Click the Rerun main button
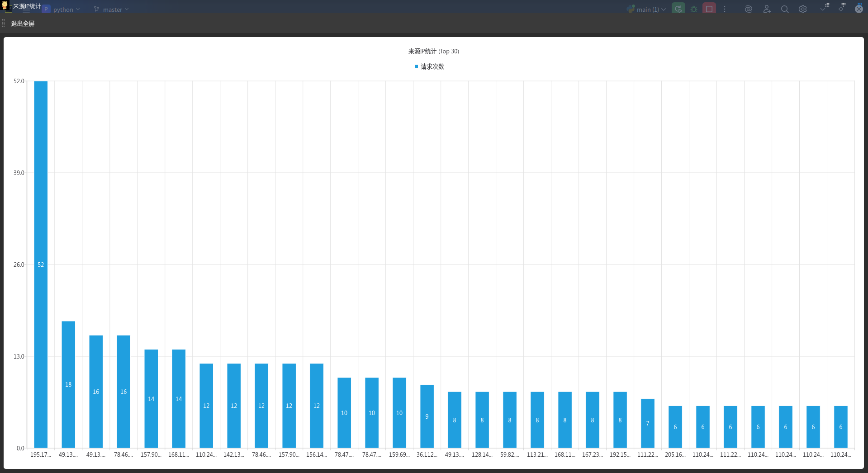Viewport: 868px width, 473px height. click(x=678, y=9)
